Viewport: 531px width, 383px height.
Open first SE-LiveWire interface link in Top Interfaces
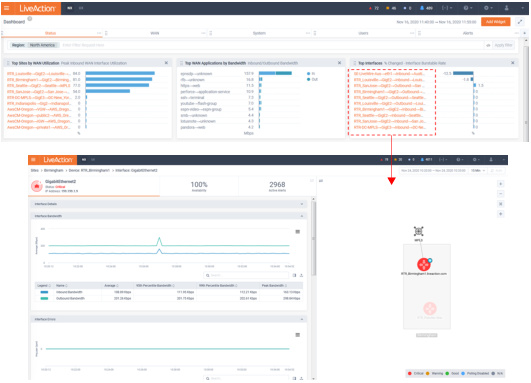point(389,73)
